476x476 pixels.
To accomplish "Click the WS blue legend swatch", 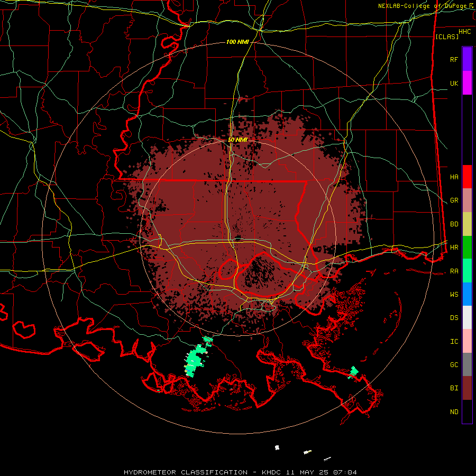I will tap(467, 294).
